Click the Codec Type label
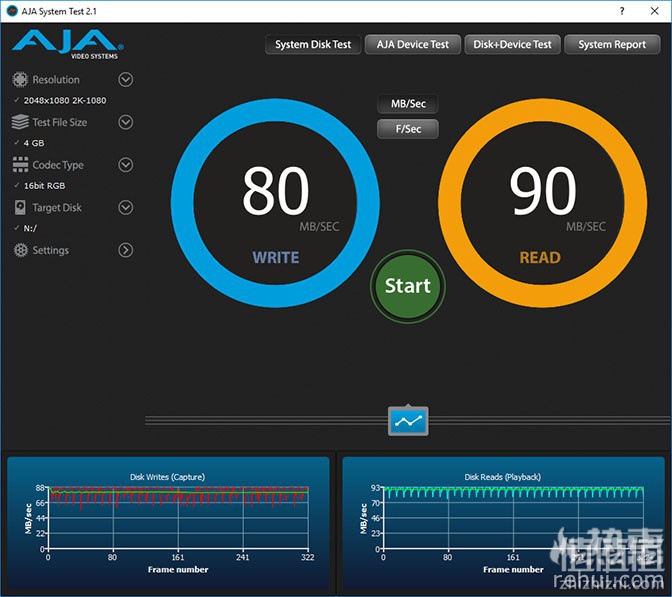 click(x=58, y=165)
